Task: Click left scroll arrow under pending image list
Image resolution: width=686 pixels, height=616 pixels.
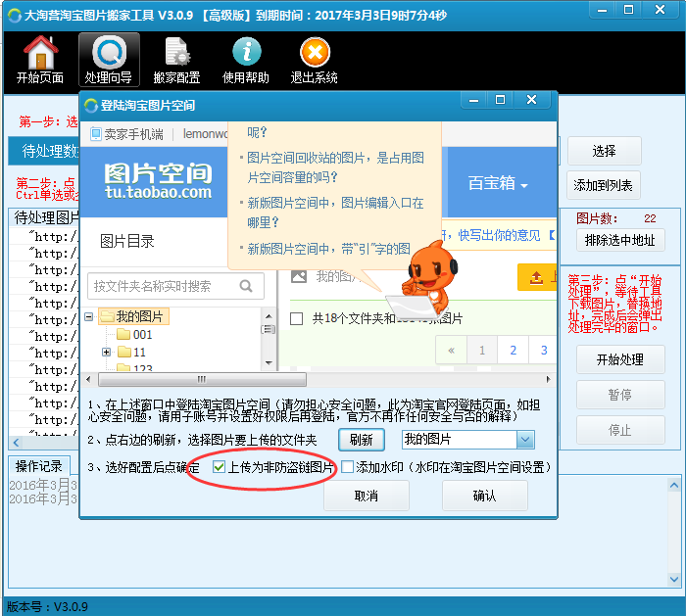Action: (x=17, y=443)
